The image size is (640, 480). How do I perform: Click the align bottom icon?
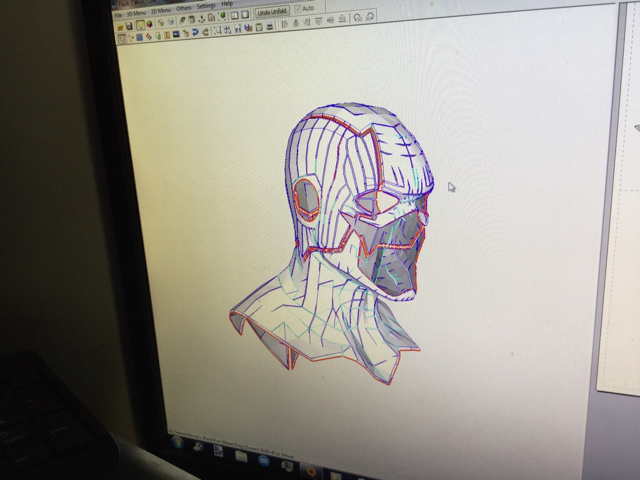tap(342, 18)
